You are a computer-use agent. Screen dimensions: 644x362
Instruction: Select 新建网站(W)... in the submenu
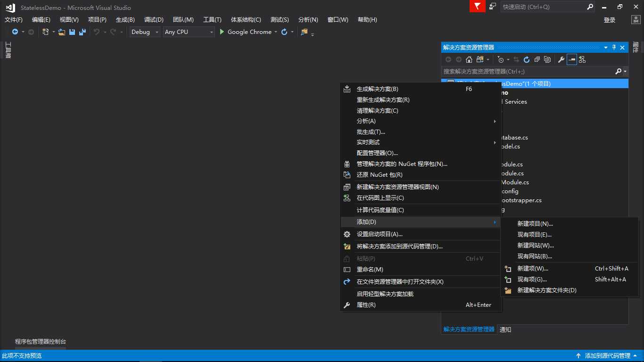570,246
